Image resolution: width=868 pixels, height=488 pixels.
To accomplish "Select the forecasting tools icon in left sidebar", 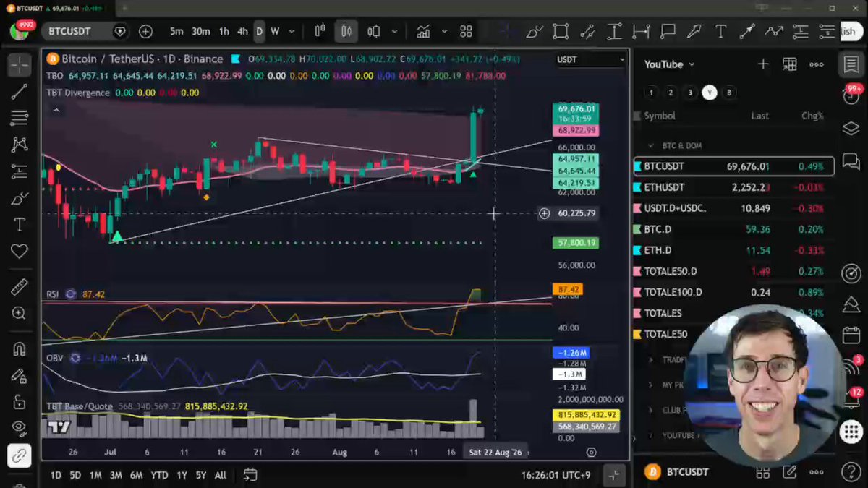I will point(19,171).
